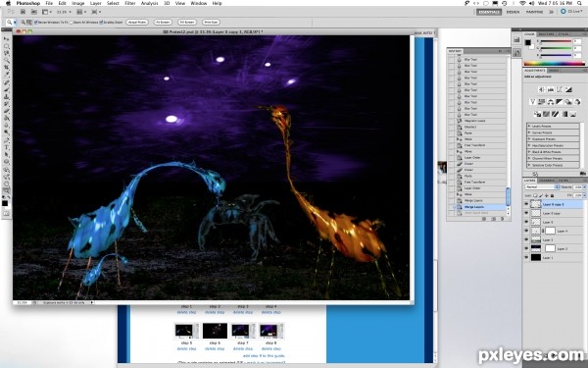The image size is (588, 368).
Task: Add an Invert adjustment
Action: (x=537, y=114)
